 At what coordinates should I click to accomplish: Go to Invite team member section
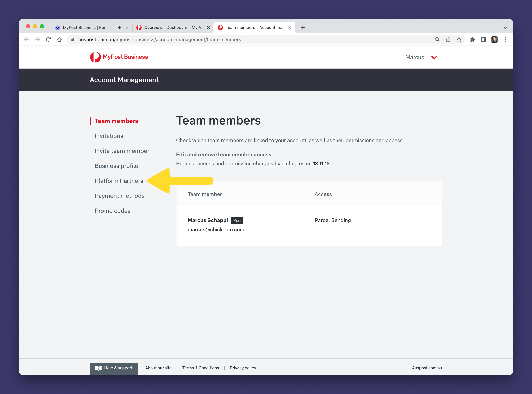click(122, 151)
